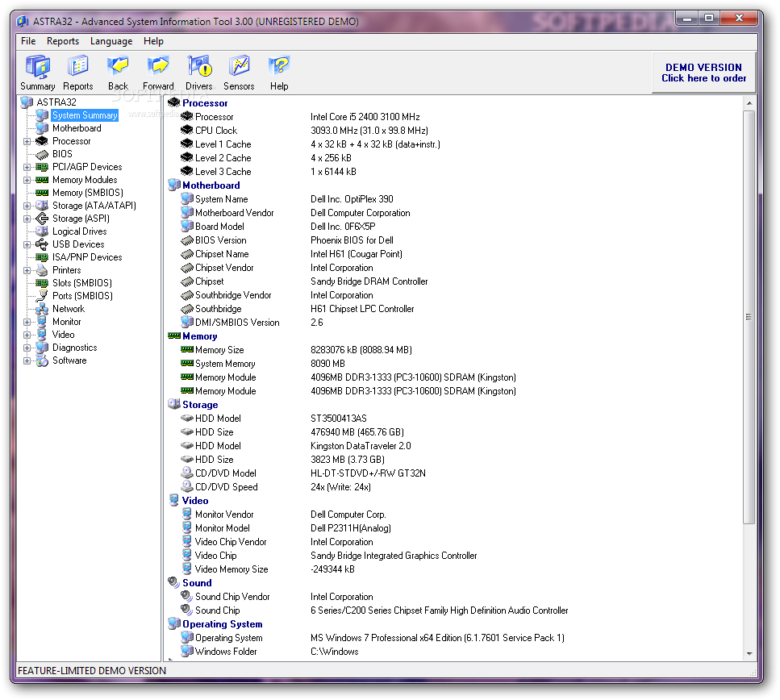Click the Processor section heading
The height and width of the screenshot is (700, 780).
[x=205, y=103]
